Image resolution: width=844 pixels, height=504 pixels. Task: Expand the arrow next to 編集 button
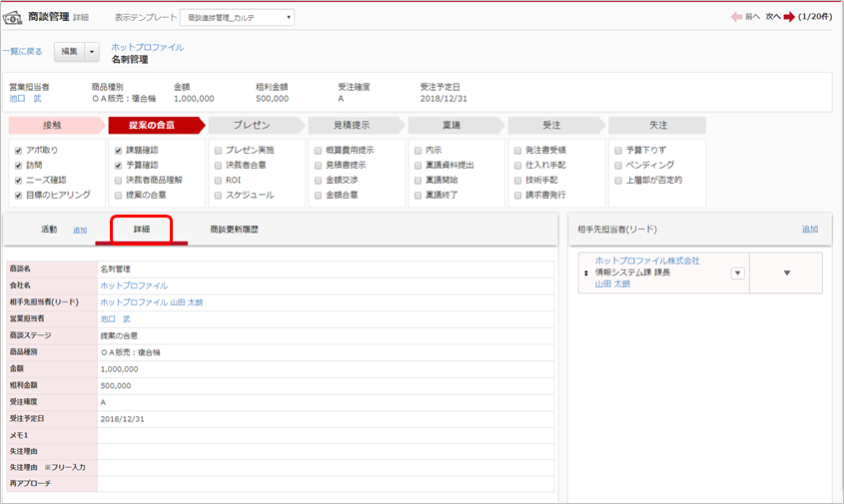tap(92, 52)
